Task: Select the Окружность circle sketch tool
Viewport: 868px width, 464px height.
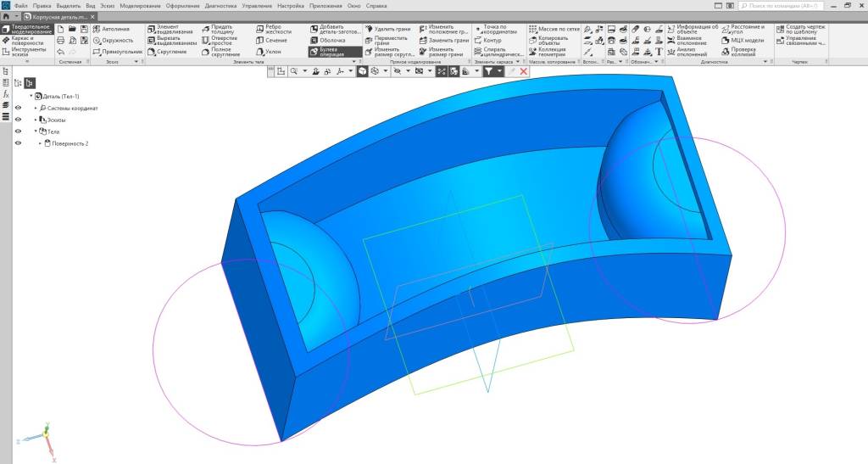Action: tap(113, 41)
